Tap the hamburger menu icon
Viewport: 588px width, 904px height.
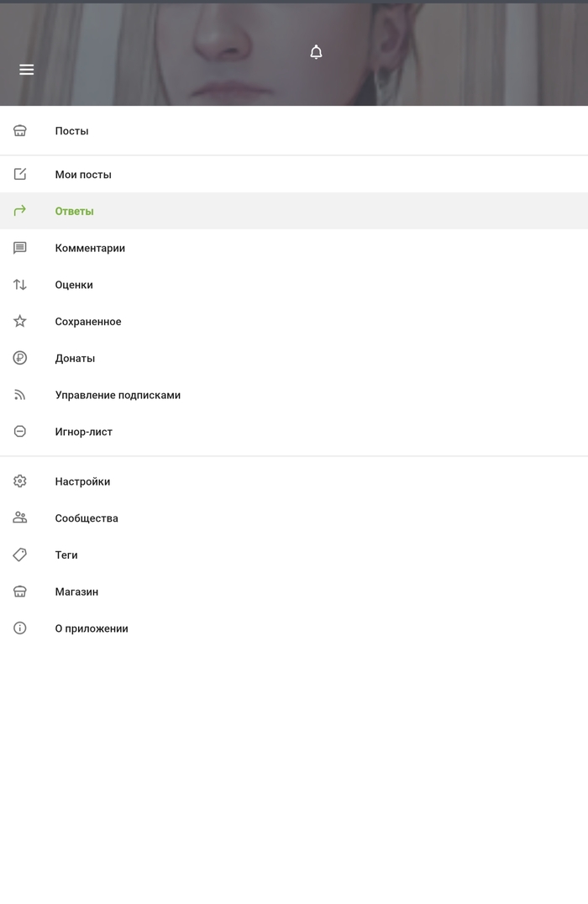tap(27, 70)
